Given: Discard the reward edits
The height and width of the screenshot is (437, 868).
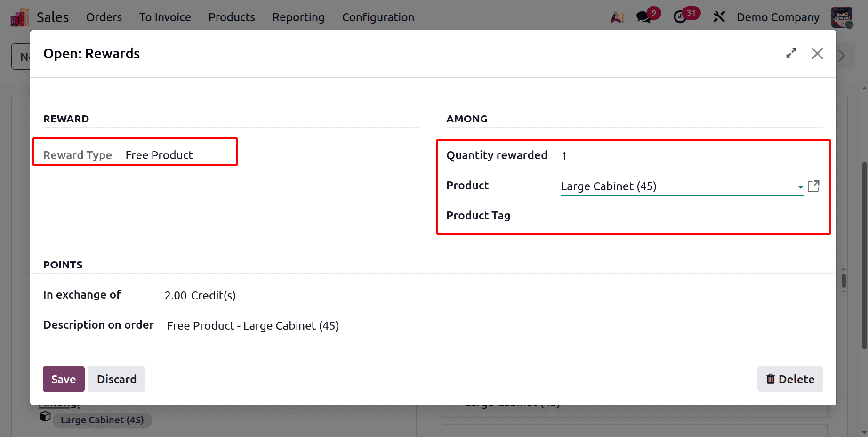Looking at the screenshot, I should 116,379.
